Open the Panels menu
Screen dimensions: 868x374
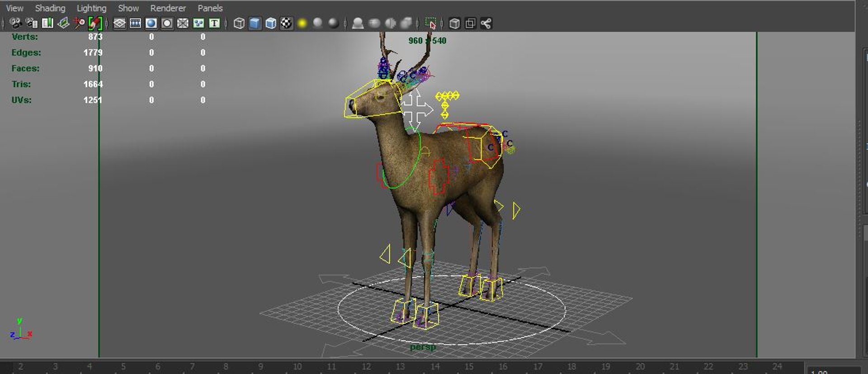click(210, 8)
